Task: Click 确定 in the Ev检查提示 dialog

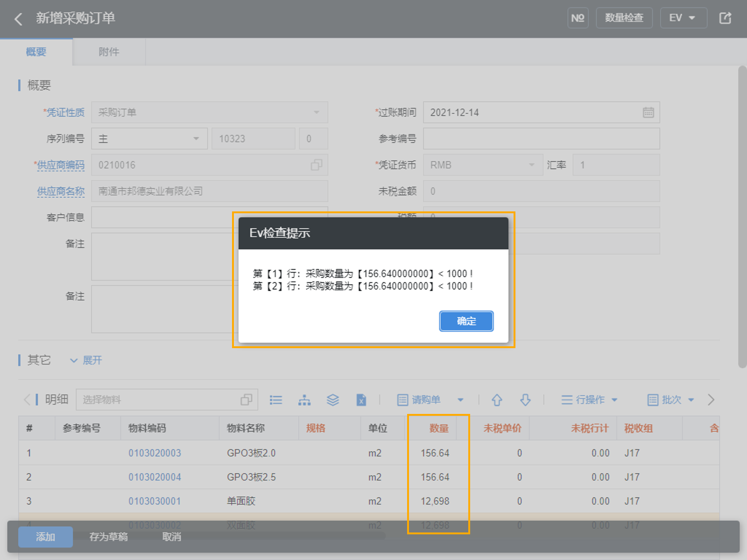Action: 466,321
